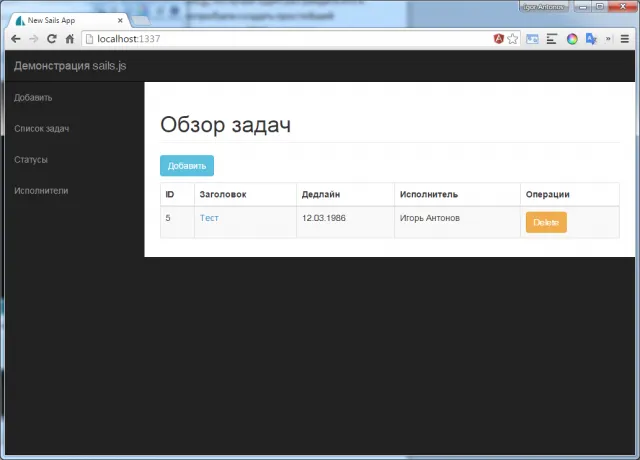
Task: Open a new browser tab
Action: pyautogui.click(x=140, y=21)
